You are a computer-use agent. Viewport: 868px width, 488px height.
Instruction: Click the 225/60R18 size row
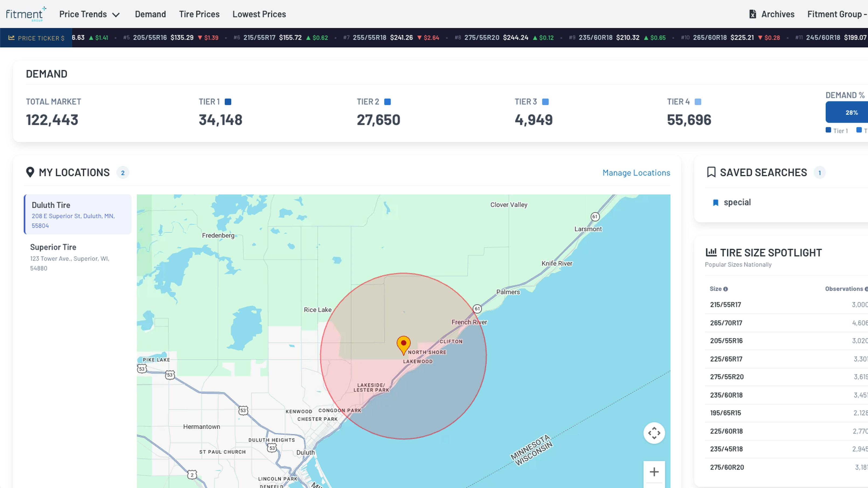coord(786,431)
